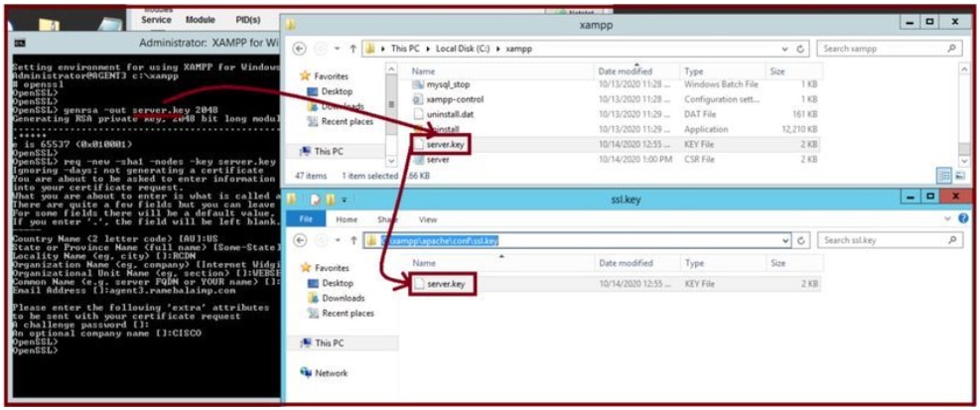Open File tab in ssl.key window
Screen dimensions: 980x410
(x=306, y=219)
